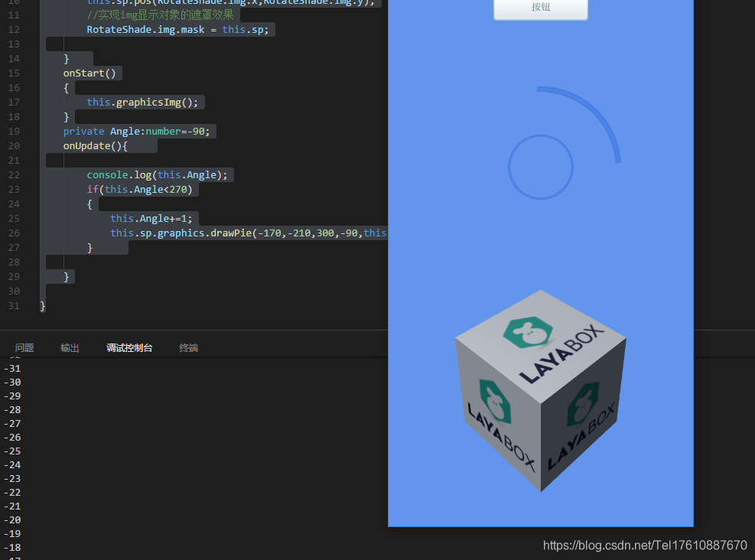
Task: Click console output -20
Action: [12, 520]
